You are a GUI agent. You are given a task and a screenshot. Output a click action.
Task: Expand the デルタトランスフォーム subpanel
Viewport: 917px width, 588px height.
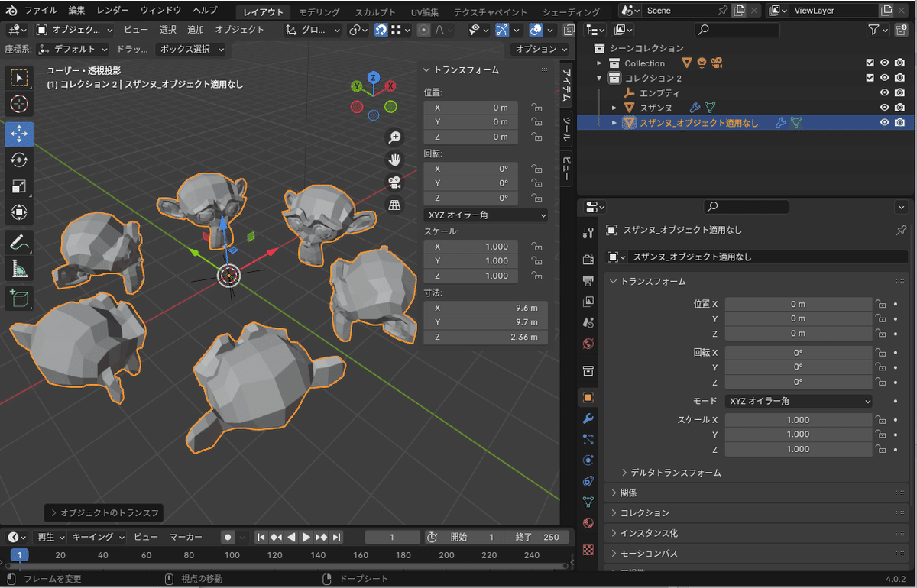point(672,473)
